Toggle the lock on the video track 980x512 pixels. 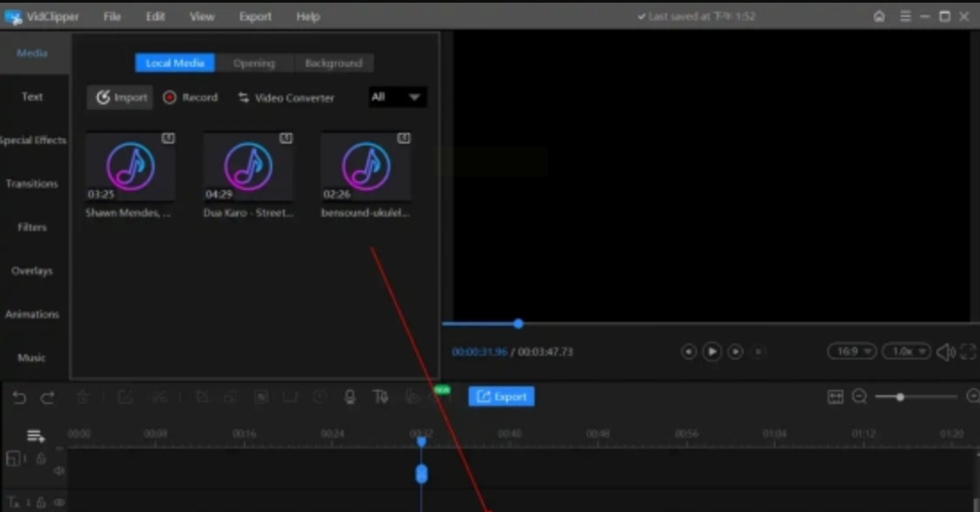pyautogui.click(x=41, y=458)
